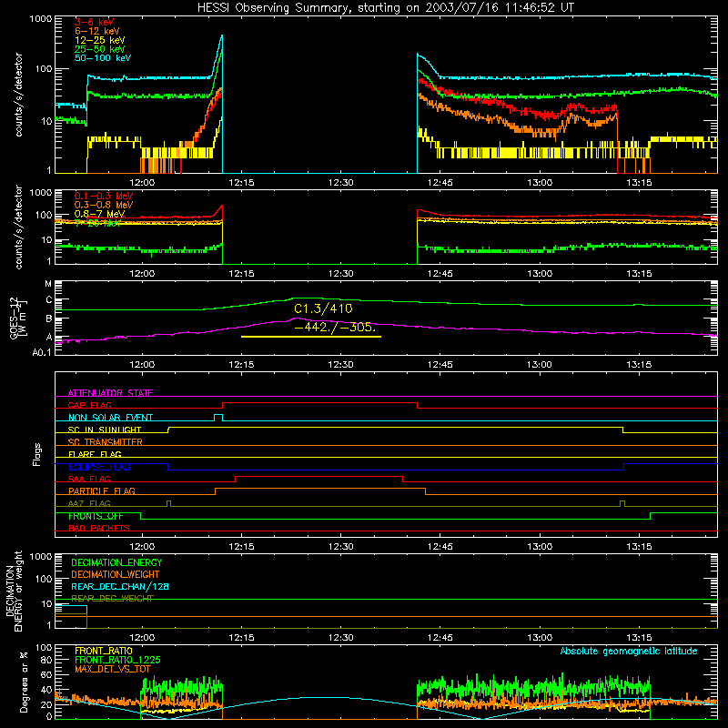Screen dimensions: 728x728
Task: Select the cyan 50-100 keV legend label
Action: pos(103,58)
